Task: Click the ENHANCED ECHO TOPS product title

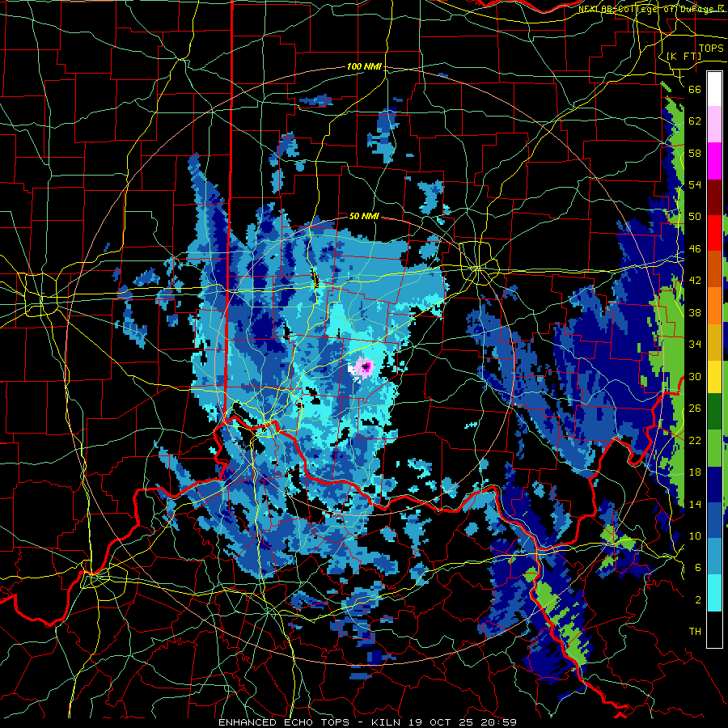Action: [x=286, y=722]
